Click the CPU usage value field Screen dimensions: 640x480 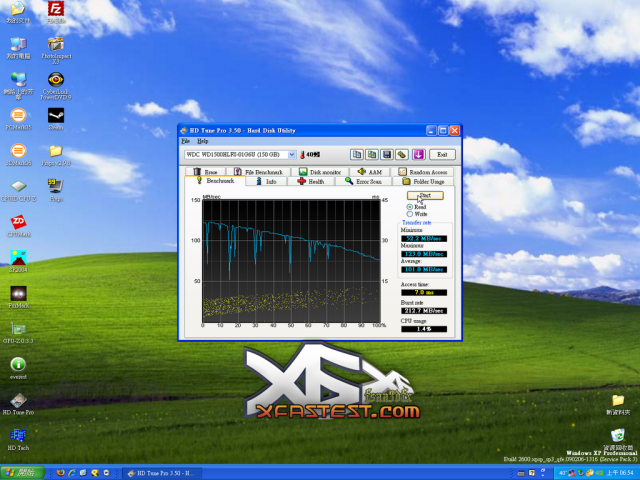click(424, 329)
